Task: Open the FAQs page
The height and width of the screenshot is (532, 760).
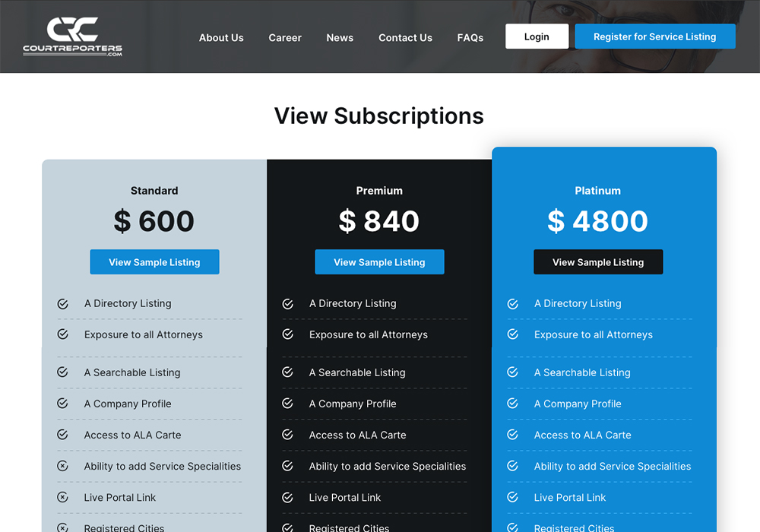Action: pos(470,38)
